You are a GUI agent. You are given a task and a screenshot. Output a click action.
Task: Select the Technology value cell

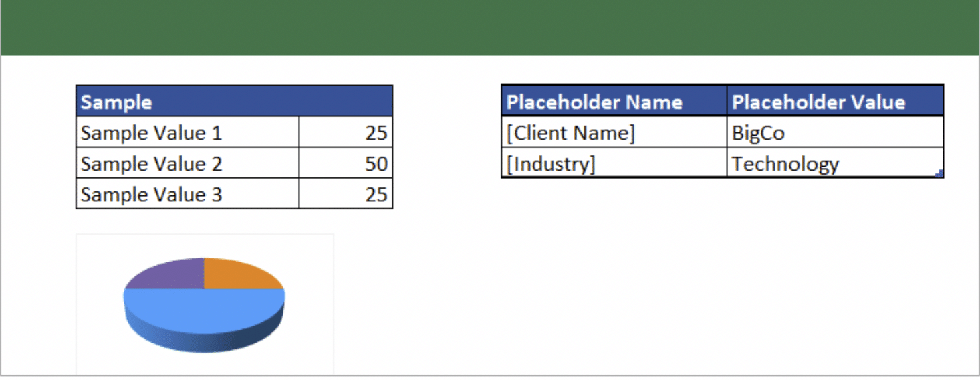(835, 163)
